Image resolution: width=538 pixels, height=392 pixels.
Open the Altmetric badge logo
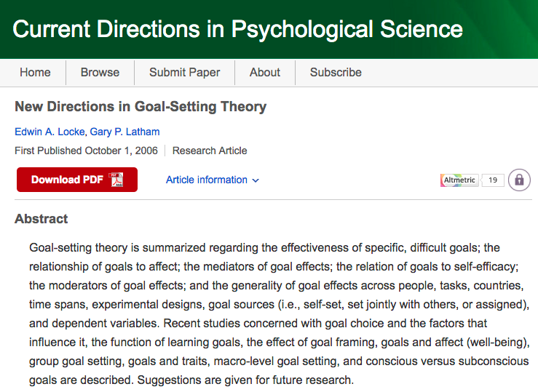tap(459, 180)
